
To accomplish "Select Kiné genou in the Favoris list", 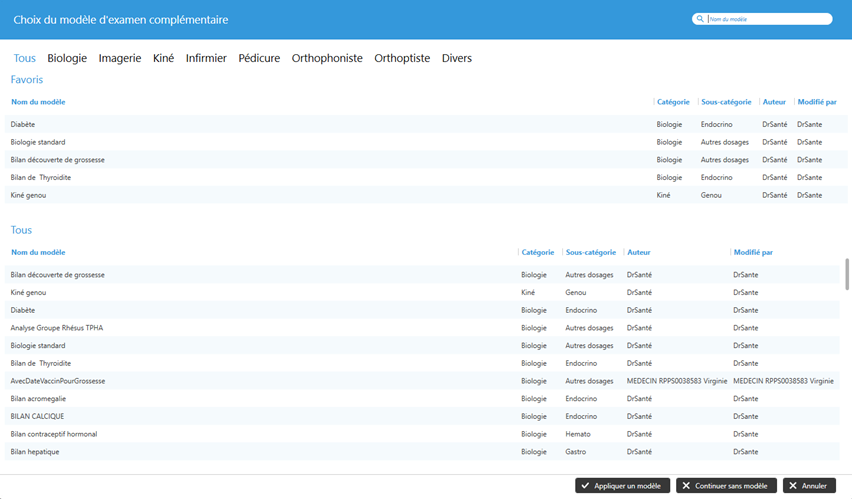I will [28, 195].
